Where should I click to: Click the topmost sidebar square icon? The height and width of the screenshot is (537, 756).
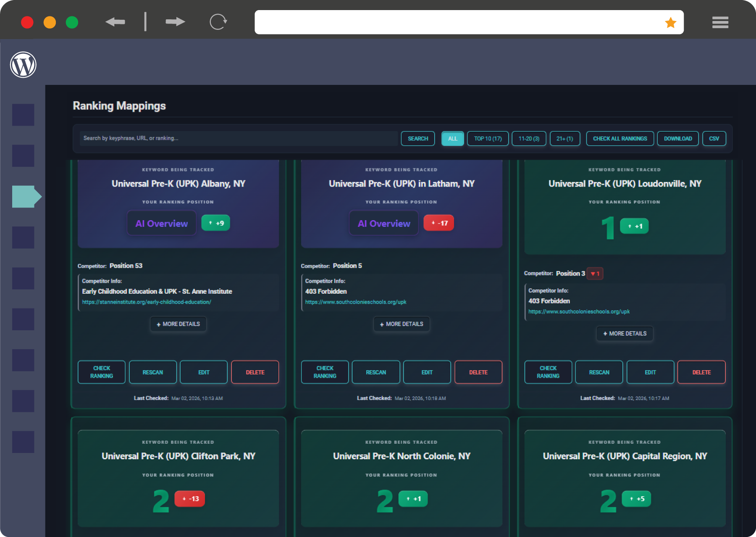23,115
